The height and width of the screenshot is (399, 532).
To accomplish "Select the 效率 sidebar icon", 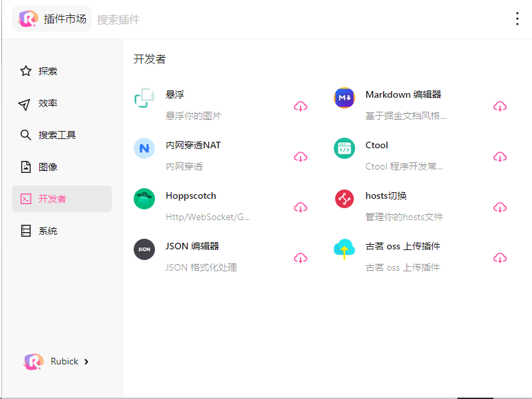I will click(25, 103).
